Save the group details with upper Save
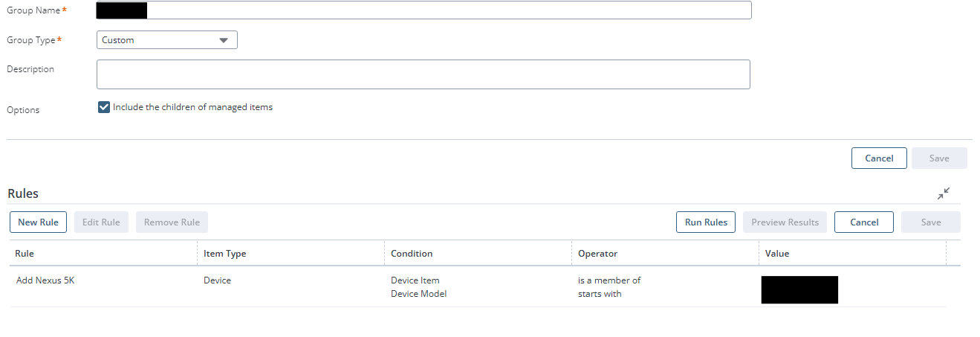Screen dimensions: 980x337 [x=939, y=158]
